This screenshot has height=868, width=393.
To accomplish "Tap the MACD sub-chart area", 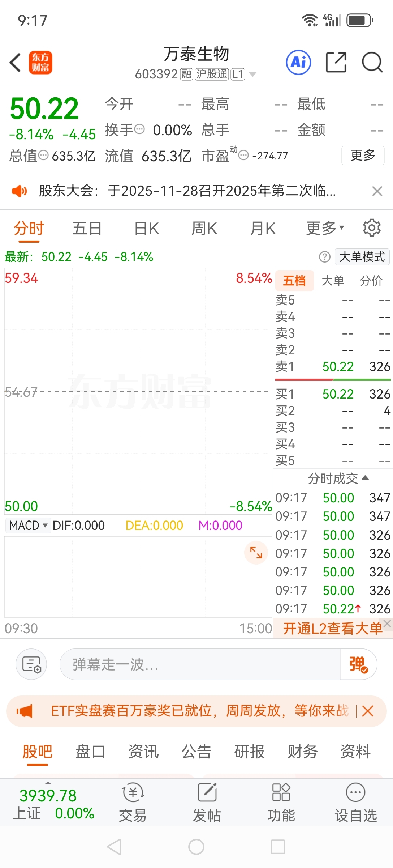I will pos(138,577).
